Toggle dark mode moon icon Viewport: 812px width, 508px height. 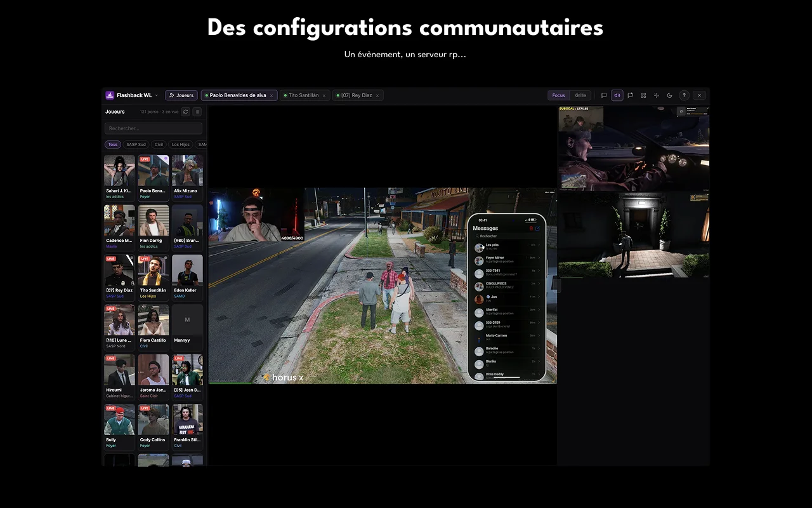click(x=669, y=95)
